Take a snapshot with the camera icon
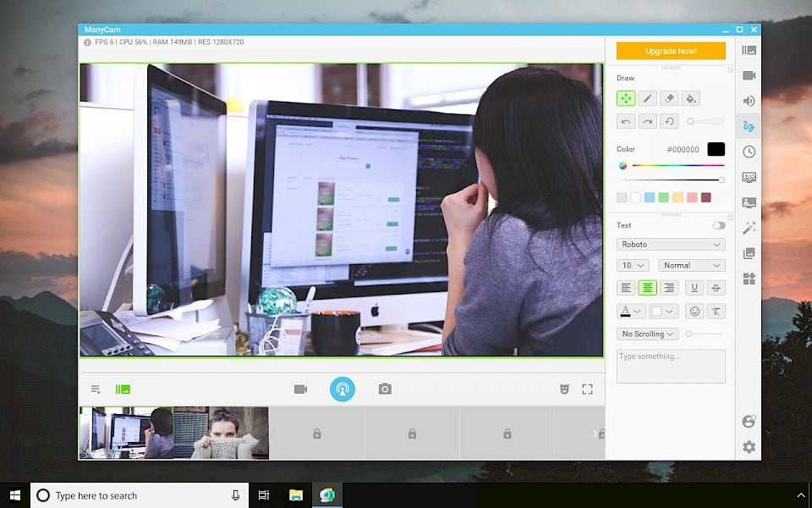812x508 pixels. pyautogui.click(x=385, y=389)
